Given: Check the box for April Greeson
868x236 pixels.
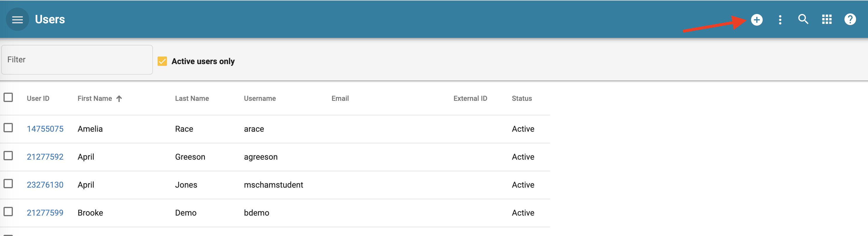Looking at the screenshot, I should tap(8, 156).
